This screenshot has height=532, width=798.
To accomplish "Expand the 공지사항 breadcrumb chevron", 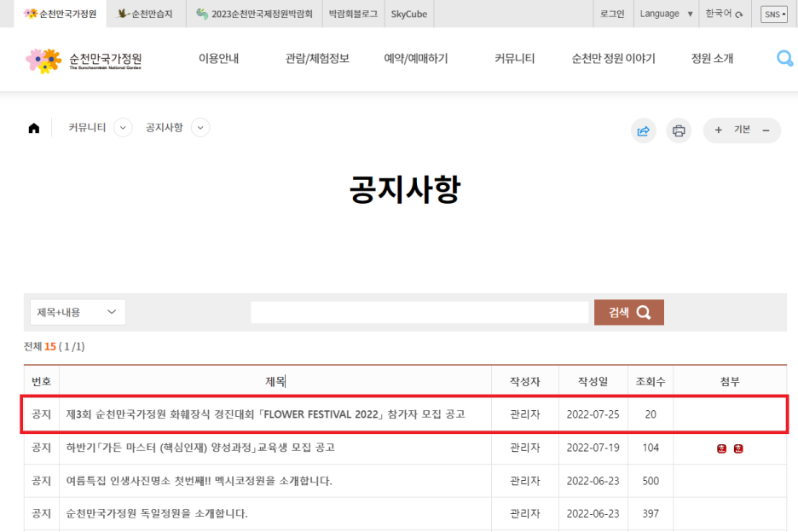I will [x=200, y=128].
